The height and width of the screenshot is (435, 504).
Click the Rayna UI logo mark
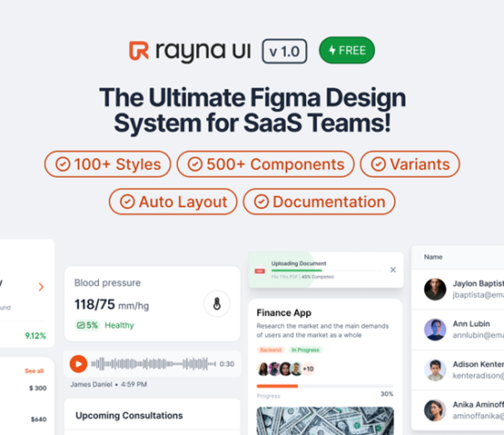[x=139, y=50]
